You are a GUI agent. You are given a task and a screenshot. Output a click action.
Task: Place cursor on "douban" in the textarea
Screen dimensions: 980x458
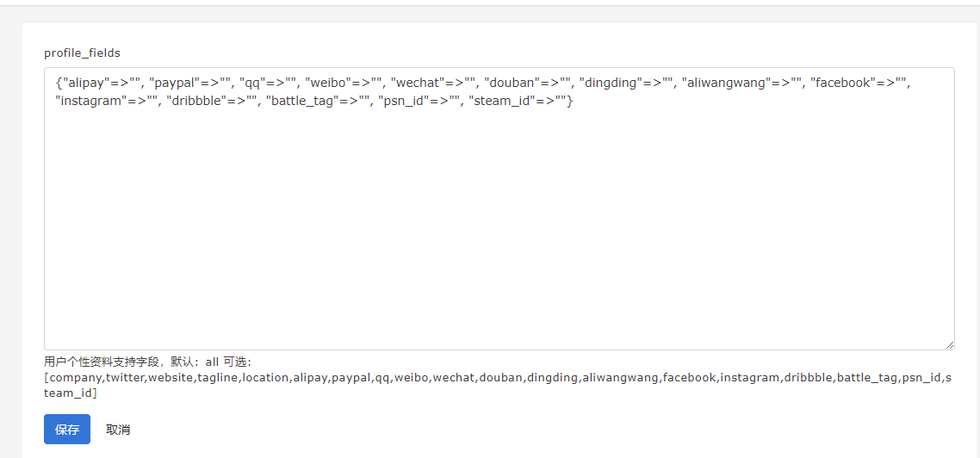point(511,82)
